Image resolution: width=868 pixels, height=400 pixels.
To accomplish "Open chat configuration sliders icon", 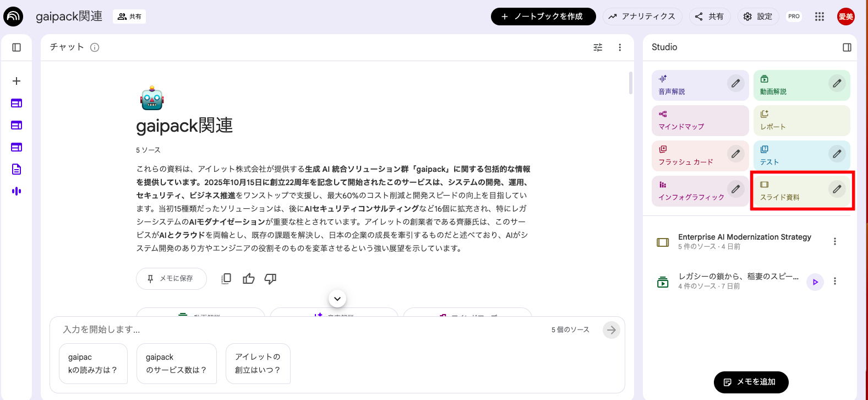I will pyautogui.click(x=598, y=47).
